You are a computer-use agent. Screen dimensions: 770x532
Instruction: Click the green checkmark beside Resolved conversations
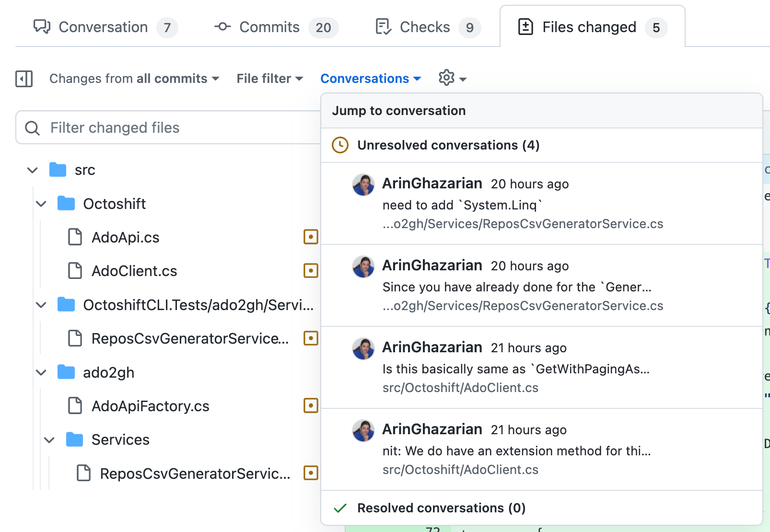click(x=341, y=508)
